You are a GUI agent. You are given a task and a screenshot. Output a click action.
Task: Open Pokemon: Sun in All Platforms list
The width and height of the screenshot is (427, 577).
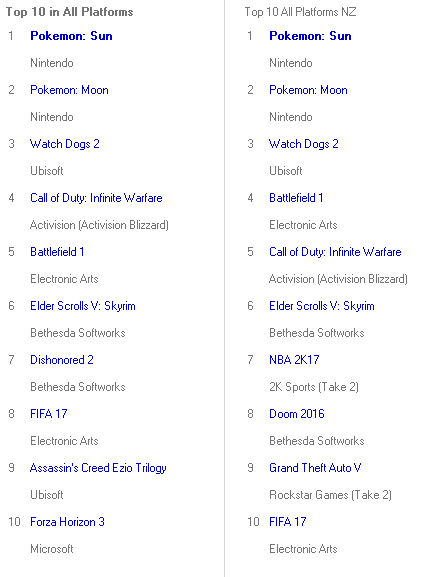pos(71,36)
